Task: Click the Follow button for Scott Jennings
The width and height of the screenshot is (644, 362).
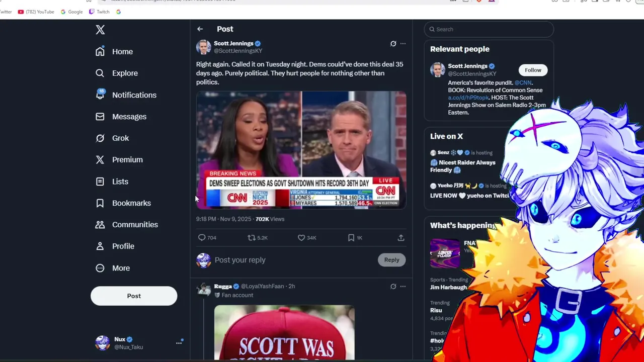Action: tap(533, 70)
